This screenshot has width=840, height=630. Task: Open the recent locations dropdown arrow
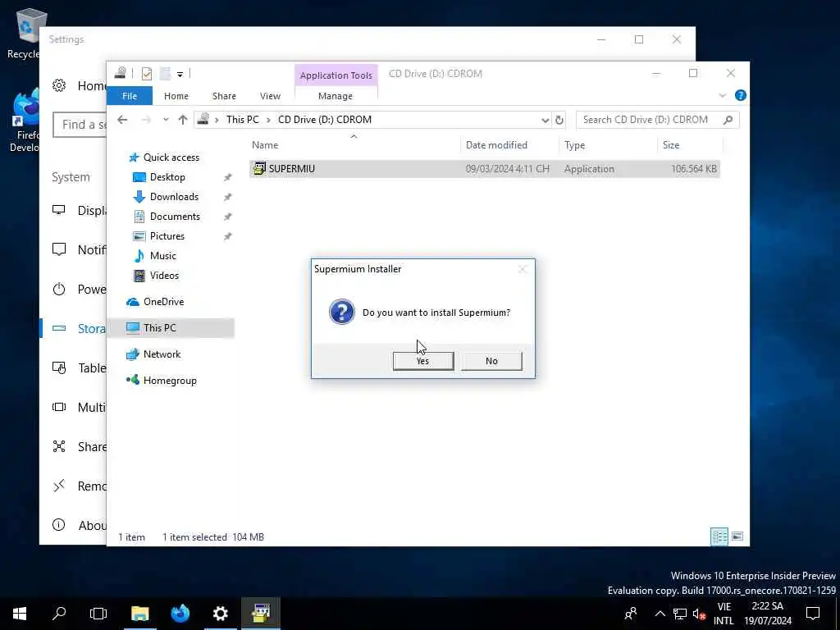(x=166, y=120)
